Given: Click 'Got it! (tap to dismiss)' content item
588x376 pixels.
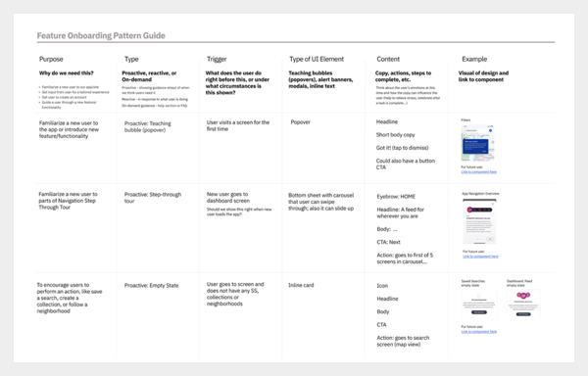Looking at the screenshot, I should click(402, 148).
